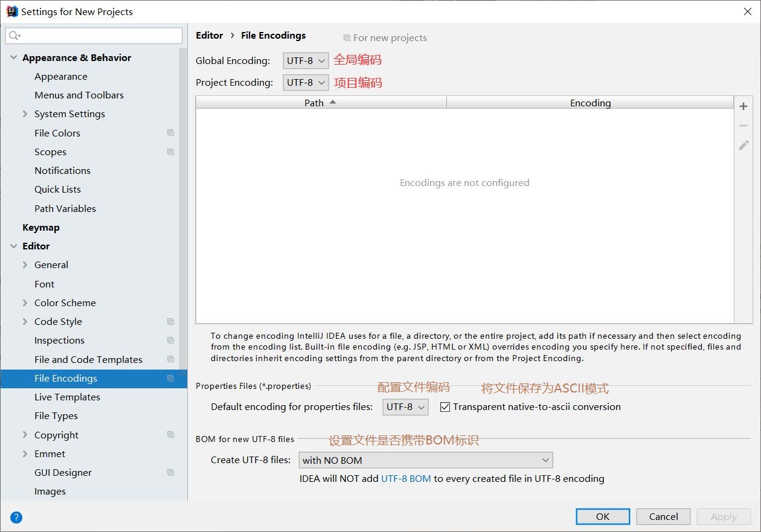
Task: Select Menus and Toolbars
Action: tap(79, 95)
